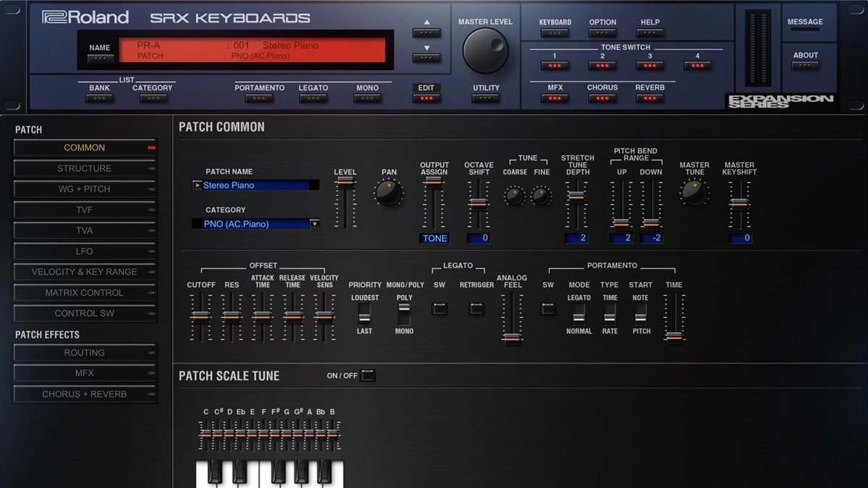Switch to the CONTROL SW tab
This screenshot has width=868, height=488.
click(85, 314)
